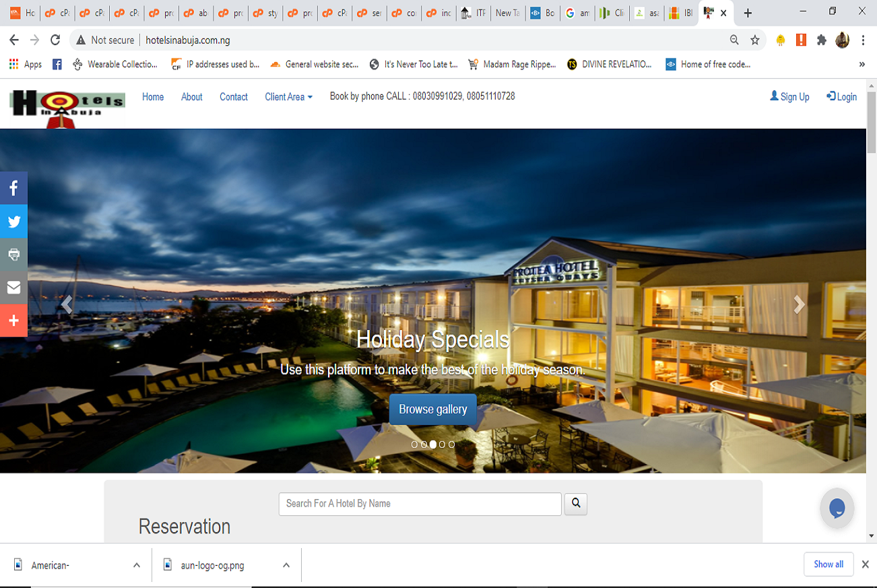Switch to the IBI browser tab
This screenshot has width=877, height=588.
click(681, 13)
